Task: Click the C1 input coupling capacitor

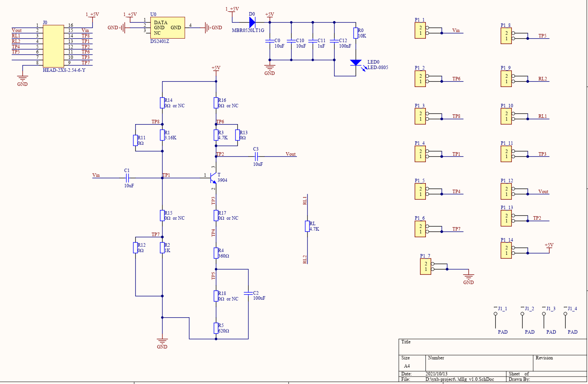Action: 127,178
